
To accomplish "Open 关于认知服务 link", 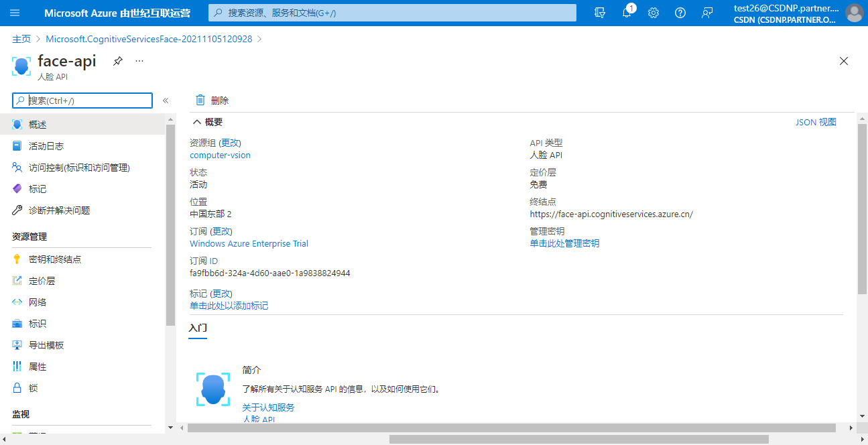I will [x=268, y=407].
